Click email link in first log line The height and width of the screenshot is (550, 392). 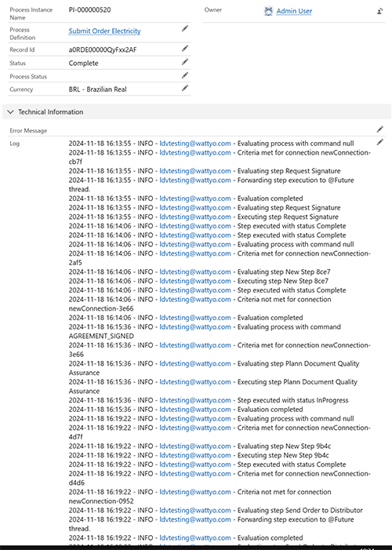pyautogui.click(x=195, y=144)
